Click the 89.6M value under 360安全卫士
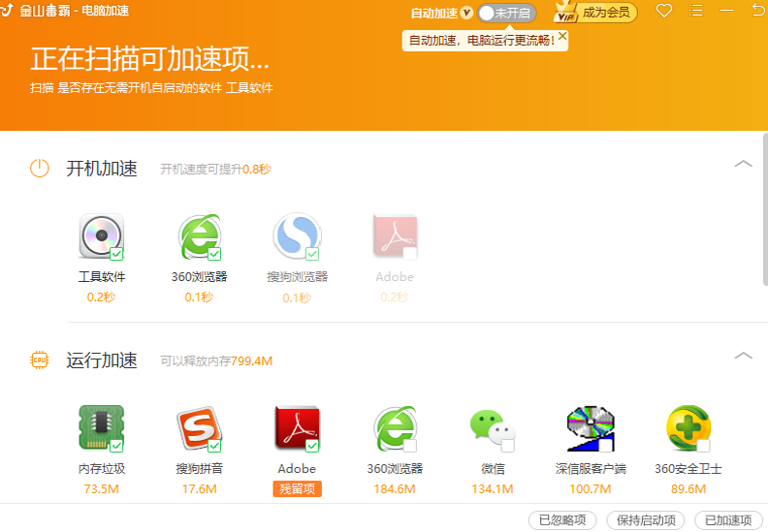768x532 pixels. coord(688,489)
